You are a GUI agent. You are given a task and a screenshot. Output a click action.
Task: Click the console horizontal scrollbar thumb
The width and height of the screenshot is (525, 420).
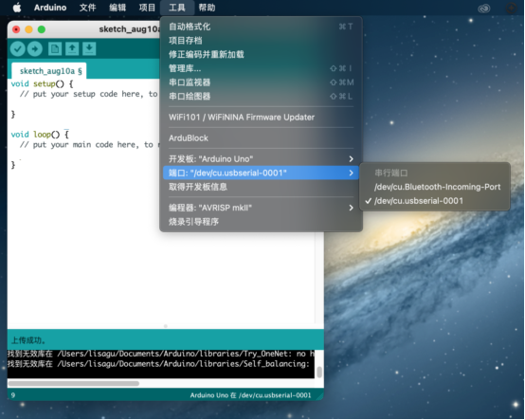tap(73, 383)
